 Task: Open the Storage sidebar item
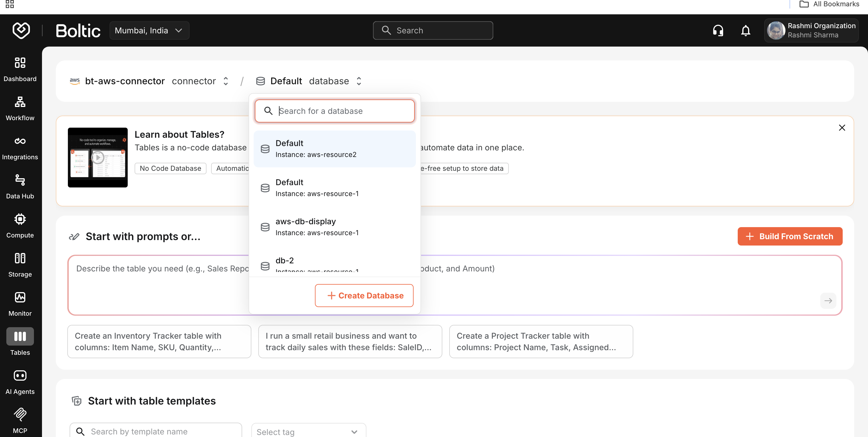coord(20,264)
